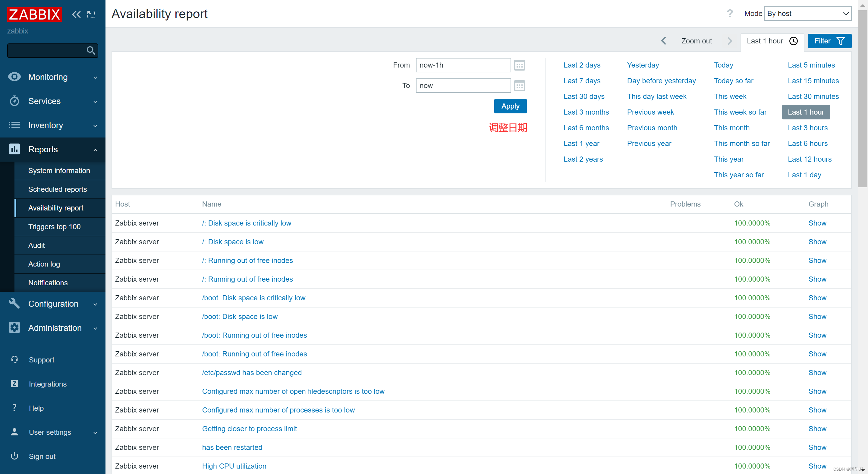
Task: Open the Scheduled reports page
Action: [x=57, y=189]
